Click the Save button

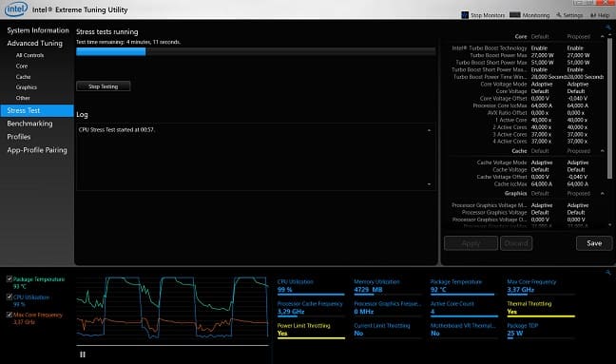[594, 243]
